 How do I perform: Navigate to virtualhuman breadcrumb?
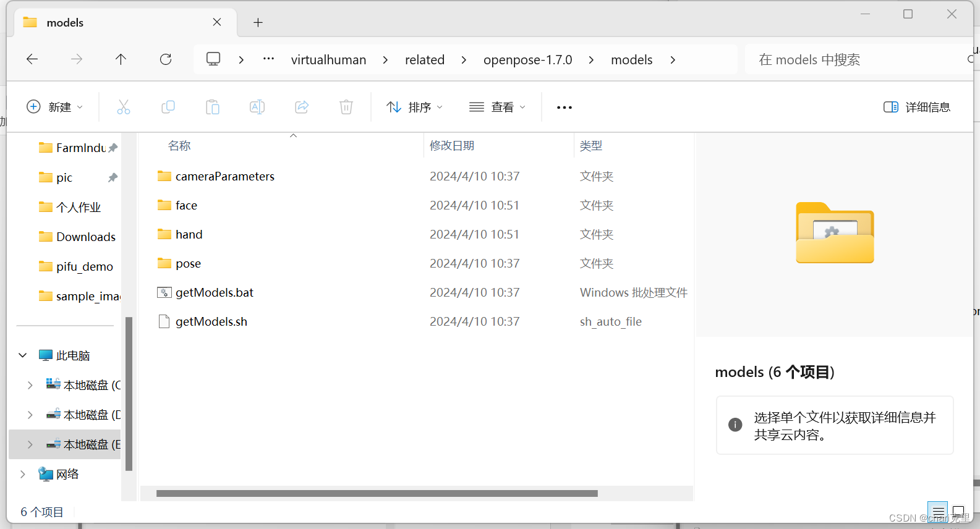coord(328,60)
